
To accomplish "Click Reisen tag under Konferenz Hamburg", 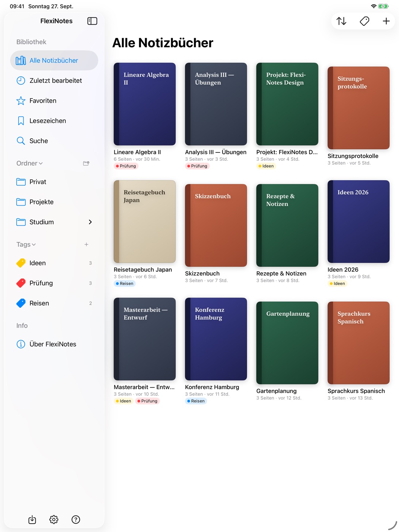I will click(x=196, y=401).
